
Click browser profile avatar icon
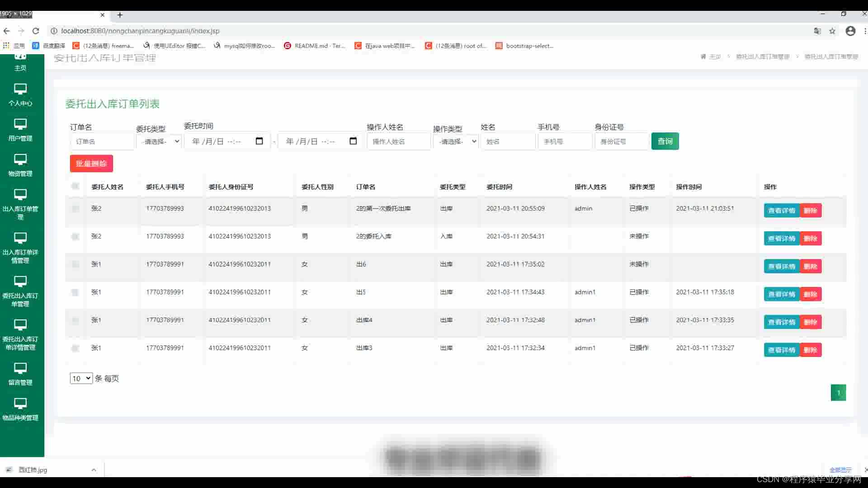(x=850, y=31)
